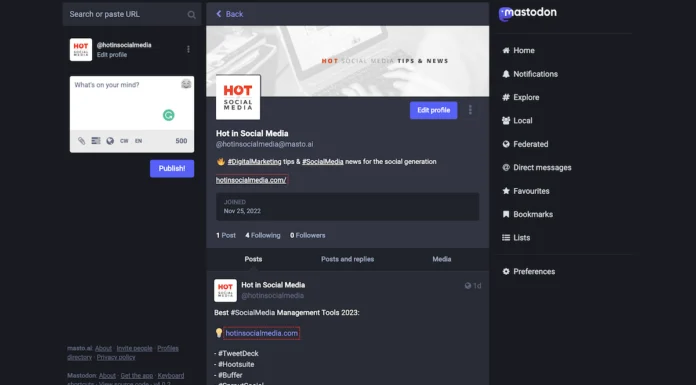Click the Home house icon
The width and height of the screenshot is (696, 385).
pos(506,51)
